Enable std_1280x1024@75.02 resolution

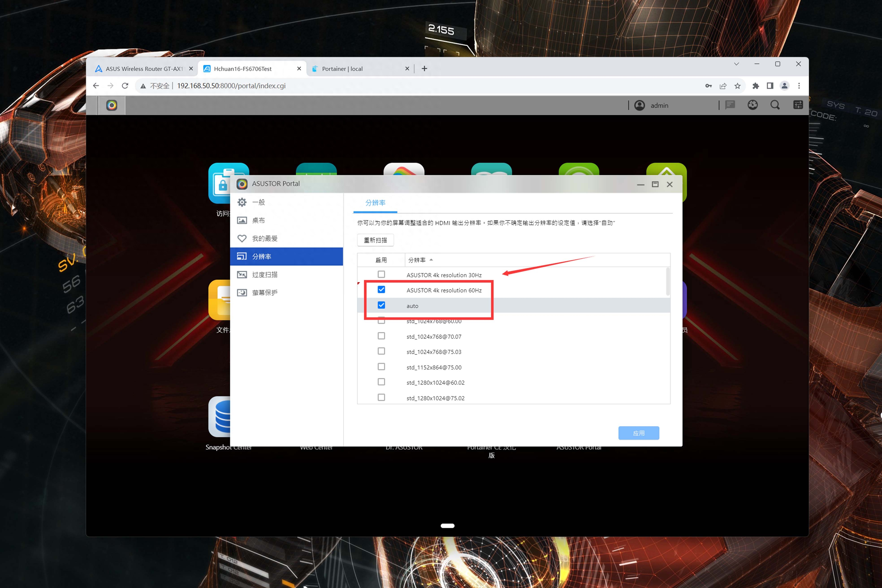381,398
